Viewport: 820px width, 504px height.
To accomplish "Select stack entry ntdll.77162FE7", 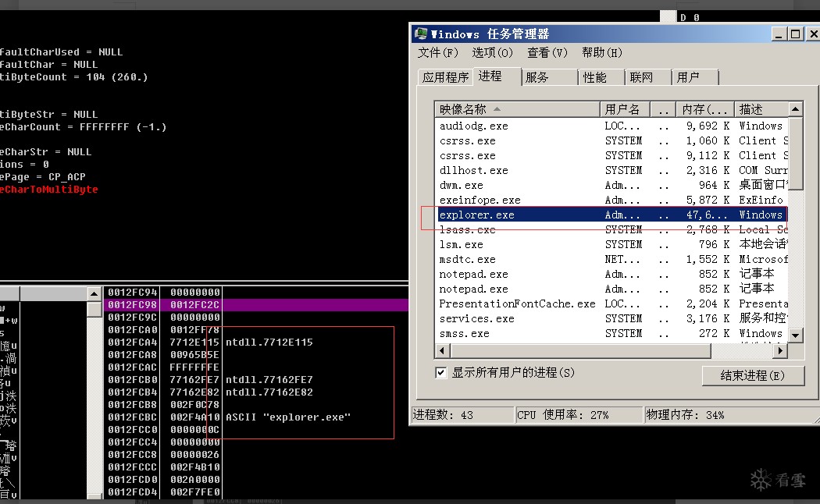I will click(x=269, y=380).
